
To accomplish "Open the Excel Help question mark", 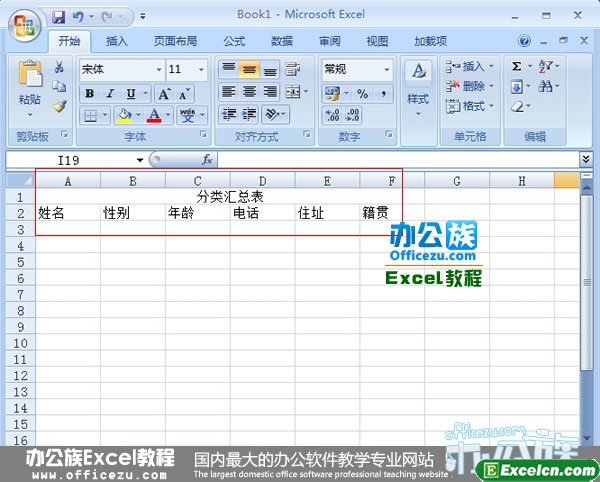I will [525, 41].
